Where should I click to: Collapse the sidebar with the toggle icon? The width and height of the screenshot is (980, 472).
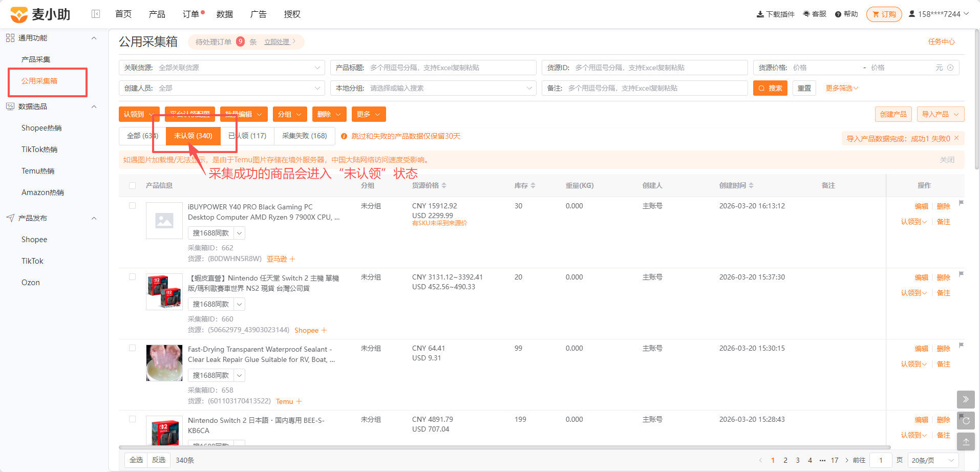[96, 14]
